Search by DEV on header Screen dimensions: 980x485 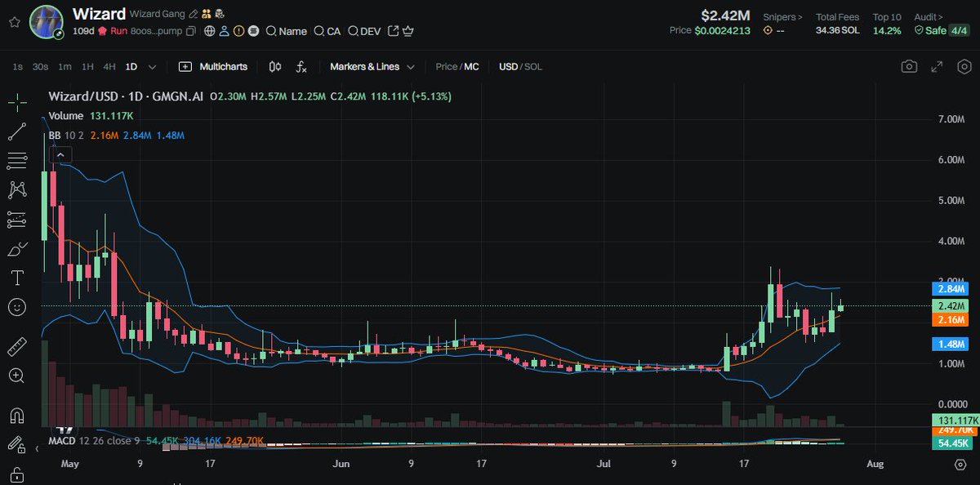(363, 31)
